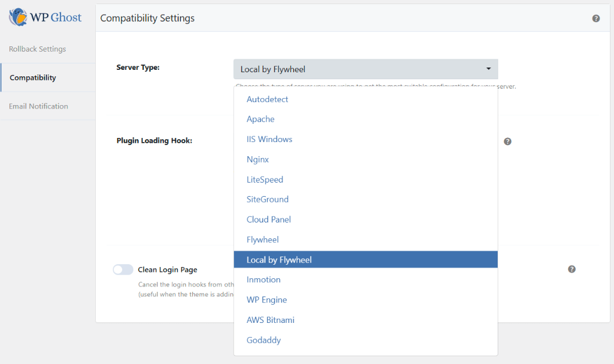The width and height of the screenshot is (614, 364).
Task: Click help icon beside Plugin Loading Hook
Action: click(x=508, y=141)
